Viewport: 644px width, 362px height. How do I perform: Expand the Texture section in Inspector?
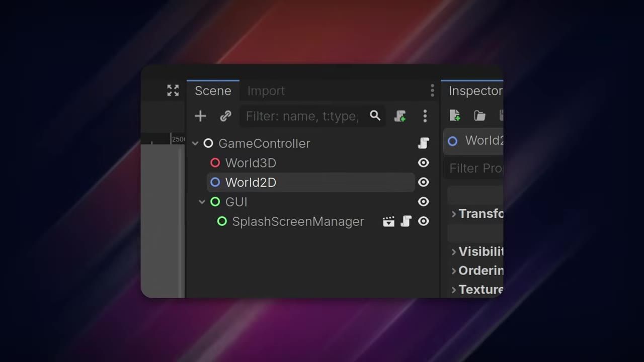454,290
